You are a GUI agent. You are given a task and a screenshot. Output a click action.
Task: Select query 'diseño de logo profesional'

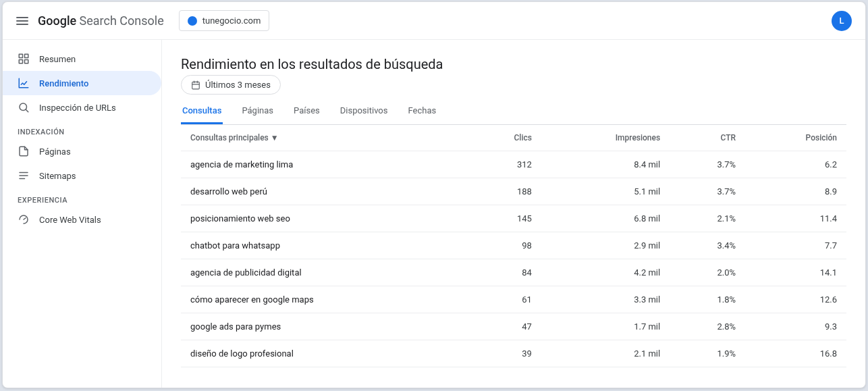[242, 354]
